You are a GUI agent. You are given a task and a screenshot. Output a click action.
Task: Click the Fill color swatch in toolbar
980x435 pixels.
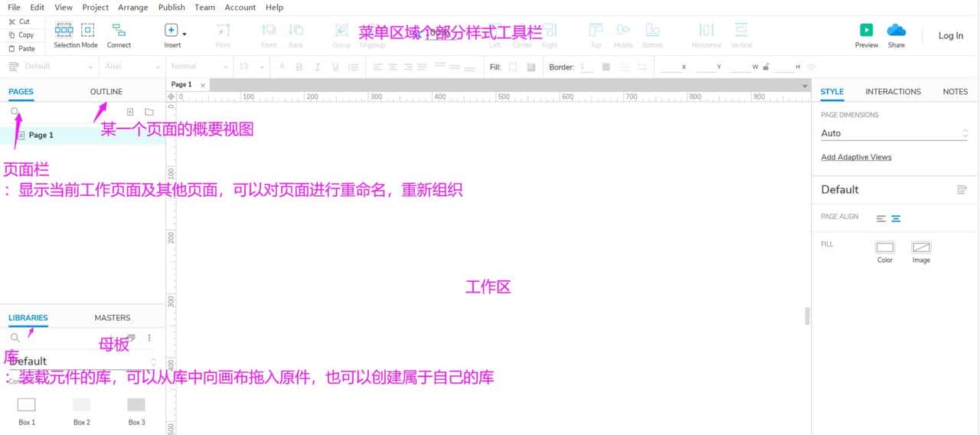point(513,67)
